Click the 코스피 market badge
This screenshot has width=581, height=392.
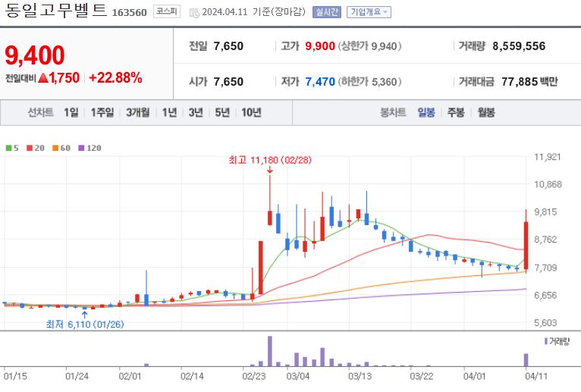pyautogui.click(x=167, y=11)
